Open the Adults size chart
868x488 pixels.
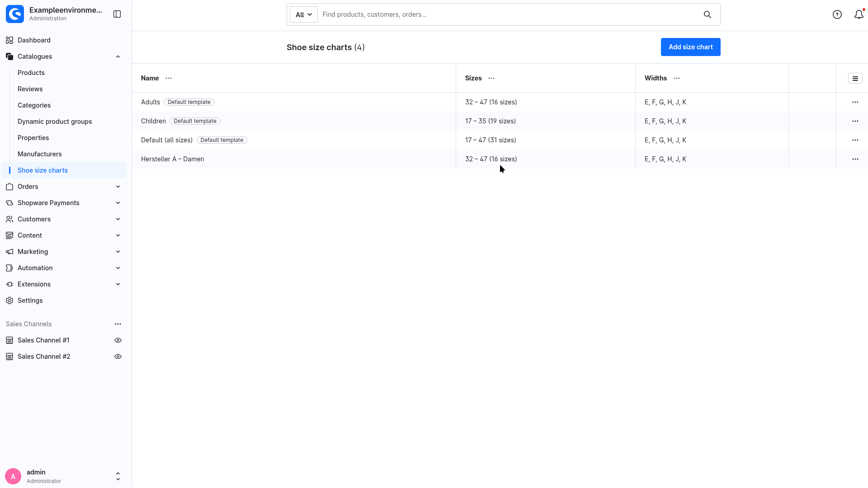click(151, 102)
